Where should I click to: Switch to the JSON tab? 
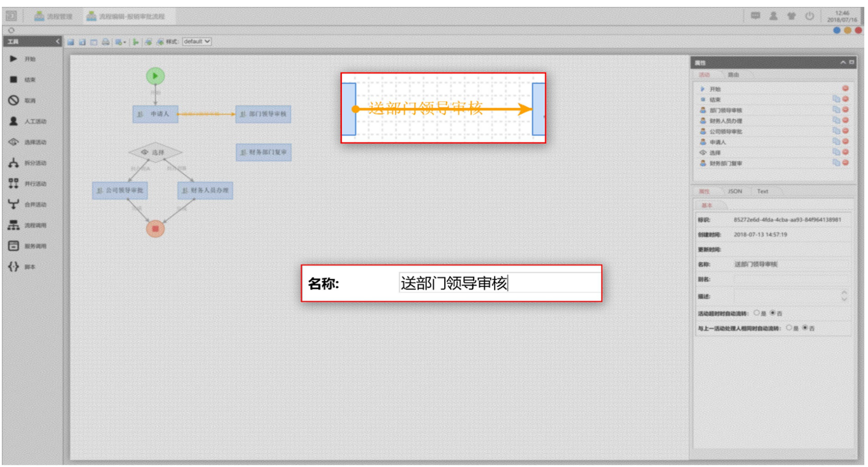(x=735, y=191)
